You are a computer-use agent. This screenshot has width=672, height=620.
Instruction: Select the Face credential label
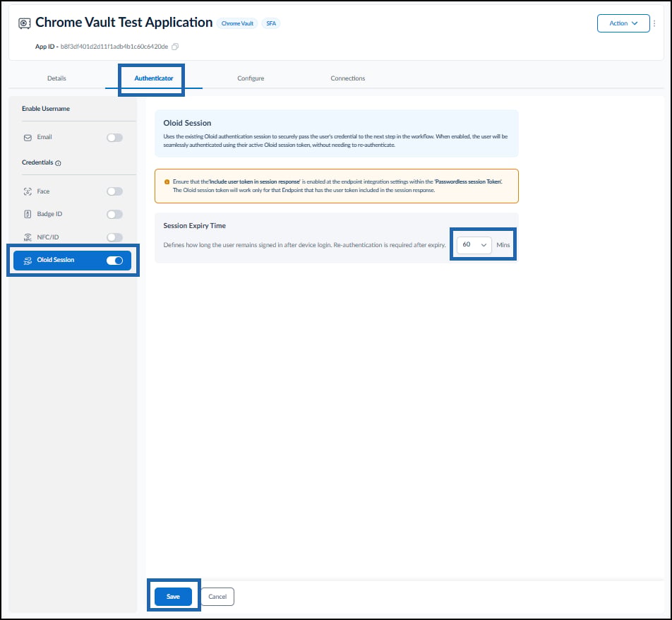tap(43, 191)
